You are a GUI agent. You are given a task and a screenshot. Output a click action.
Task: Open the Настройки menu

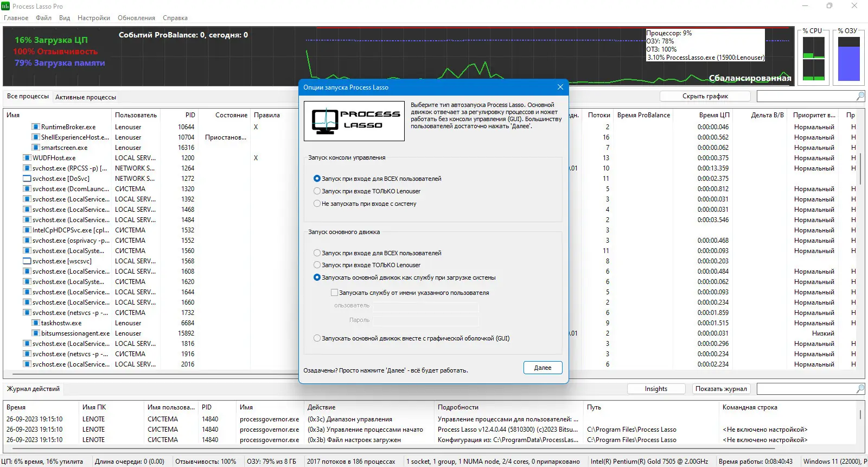[x=94, y=18]
